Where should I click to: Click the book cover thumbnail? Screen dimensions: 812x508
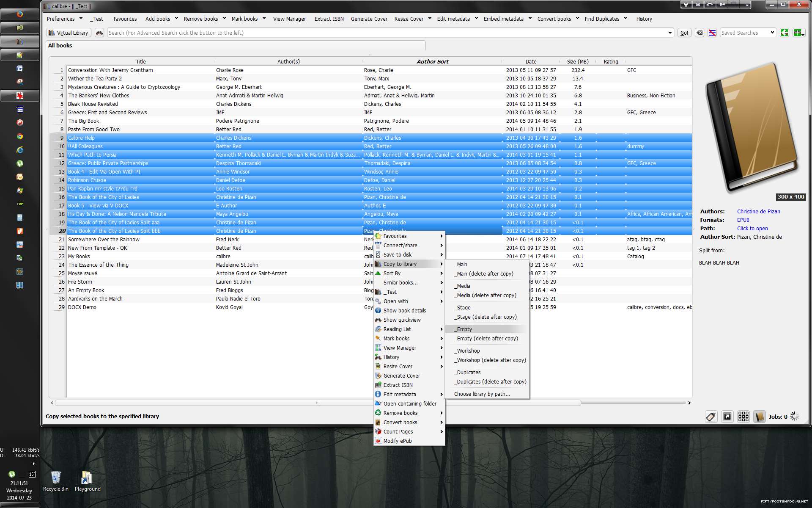click(752, 129)
